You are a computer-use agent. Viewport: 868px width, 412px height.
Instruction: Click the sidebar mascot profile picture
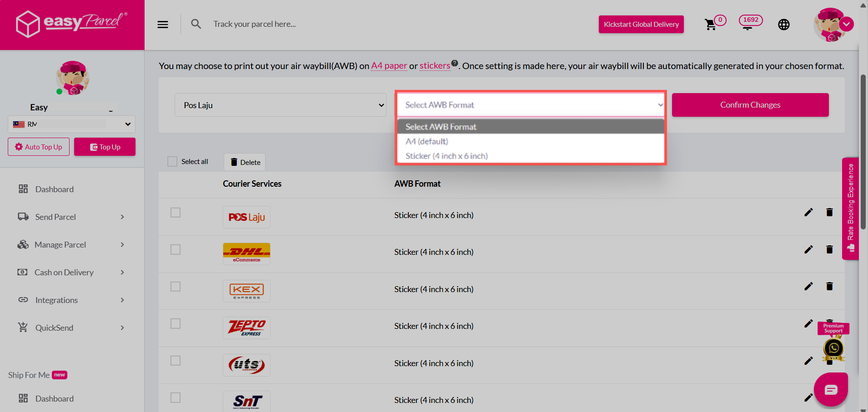[72, 78]
